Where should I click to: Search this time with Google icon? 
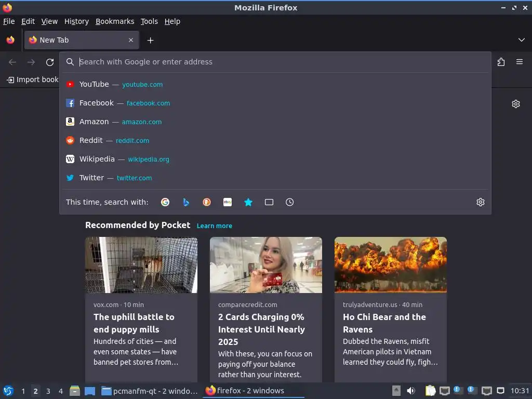(x=165, y=202)
